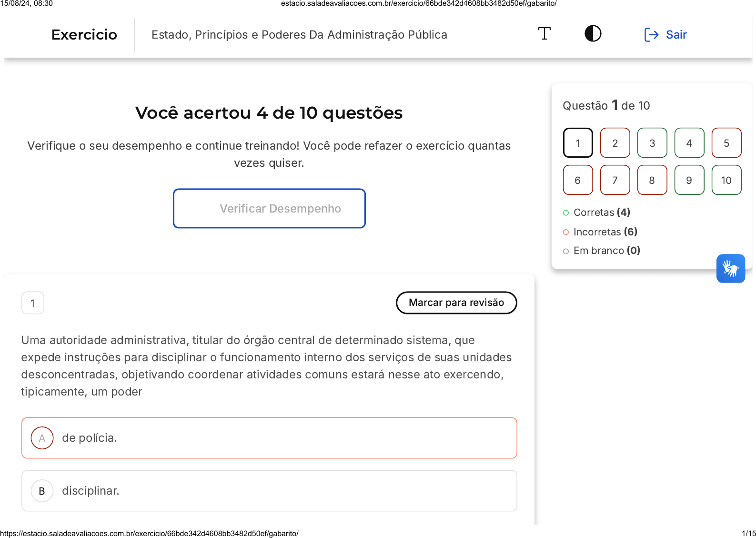The height and width of the screenshot is (538, 756).
Task: Go to question 2 in navigator
Action: click(615, 143)
